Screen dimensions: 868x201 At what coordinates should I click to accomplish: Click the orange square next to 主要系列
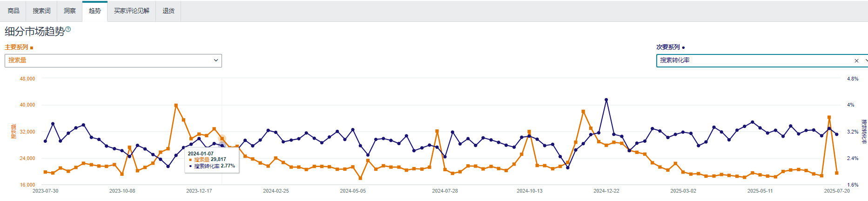32,48
